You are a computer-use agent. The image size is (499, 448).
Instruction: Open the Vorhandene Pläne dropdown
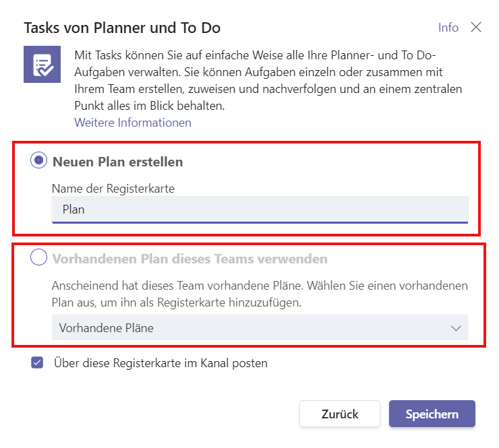tap(260, 327)
